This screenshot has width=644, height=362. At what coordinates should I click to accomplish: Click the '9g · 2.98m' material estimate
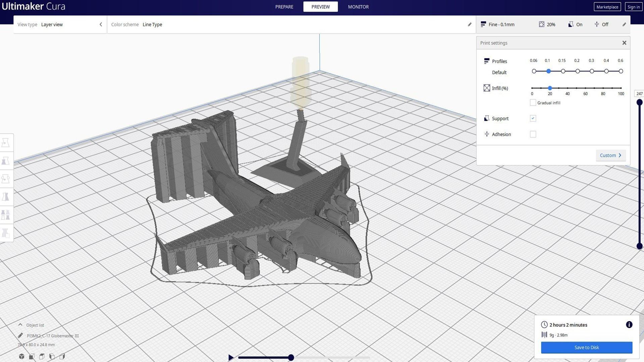tap(558, 335)
